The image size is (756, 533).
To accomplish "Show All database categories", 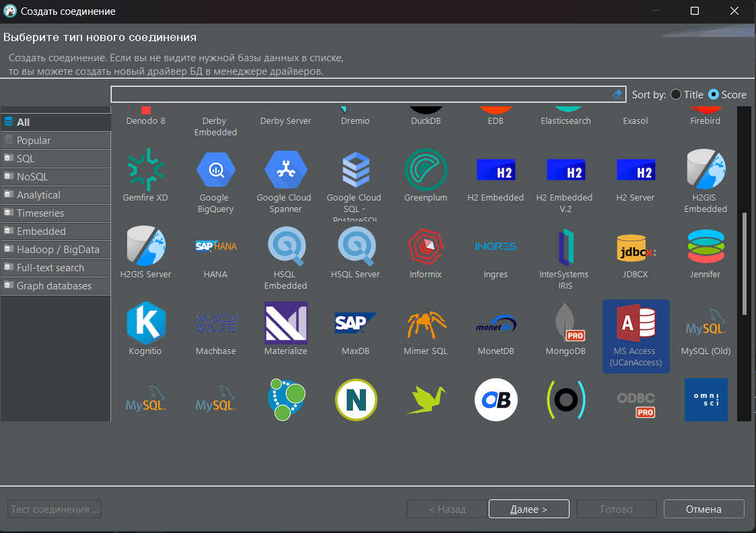I will 56,122.
